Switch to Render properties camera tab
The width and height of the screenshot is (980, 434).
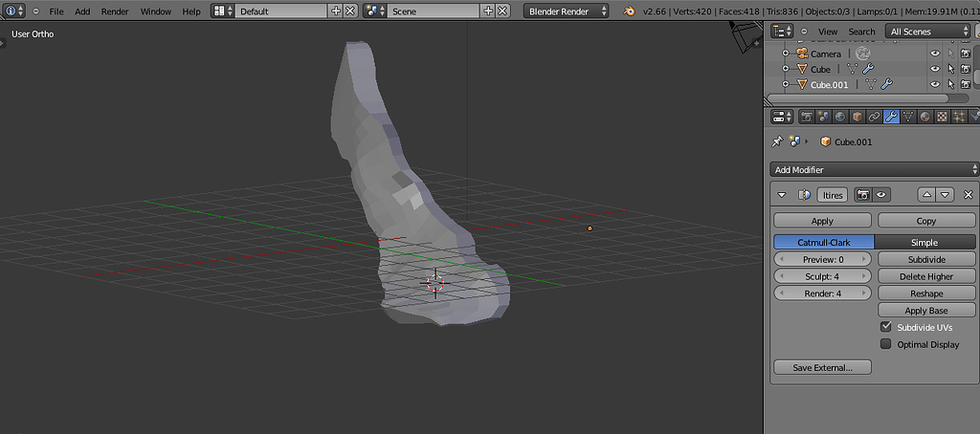tap(807, 117)
